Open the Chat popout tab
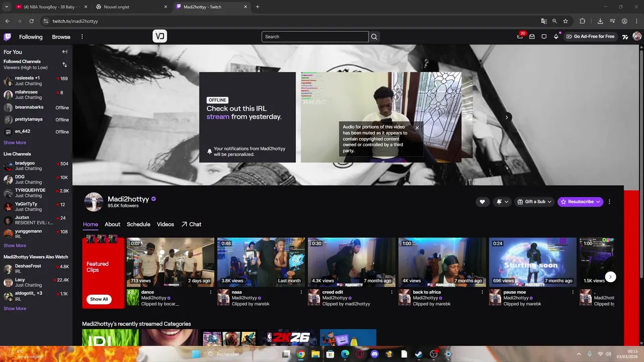Viewport: 644px width, 362px height. pos(191,224)
